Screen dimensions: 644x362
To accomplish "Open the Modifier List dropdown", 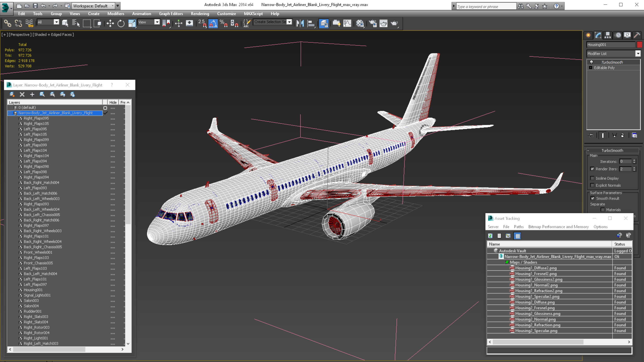I will tap(638, 53).
